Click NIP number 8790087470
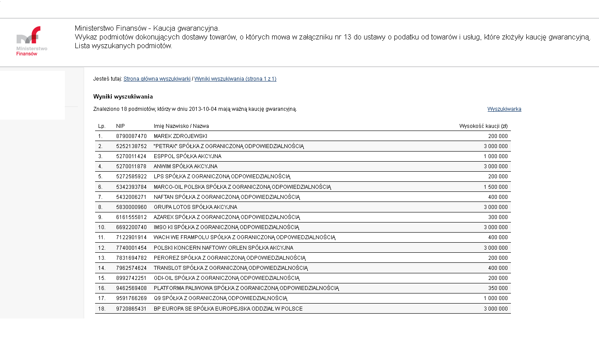The width and height of the screenshot is (599, 364). (131, 136)
